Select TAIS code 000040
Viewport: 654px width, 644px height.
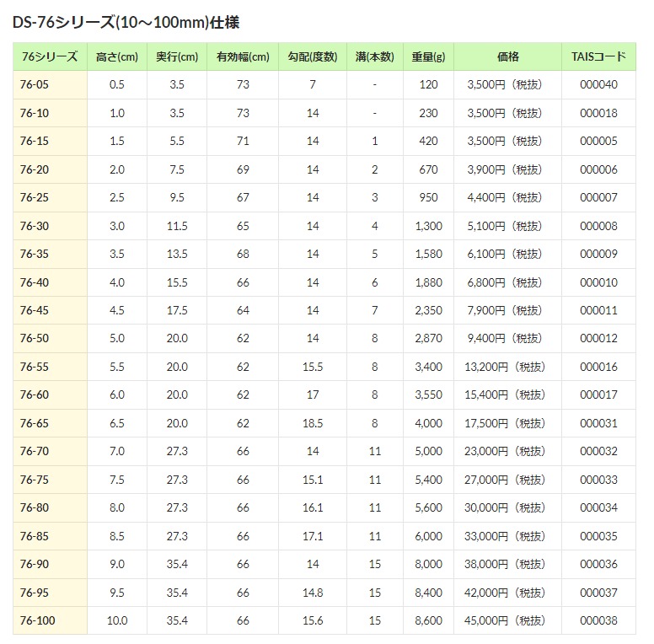click(x=598, y=84)
